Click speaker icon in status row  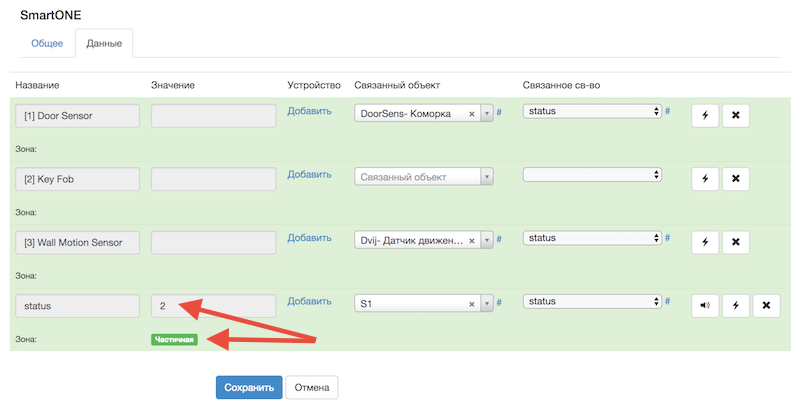click(x=705, y=305)
